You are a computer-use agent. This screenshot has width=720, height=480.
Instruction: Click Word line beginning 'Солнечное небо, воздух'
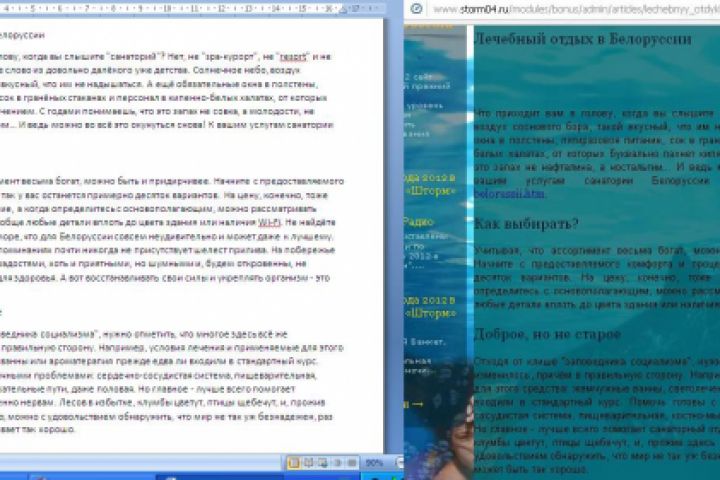coord(246,70)
